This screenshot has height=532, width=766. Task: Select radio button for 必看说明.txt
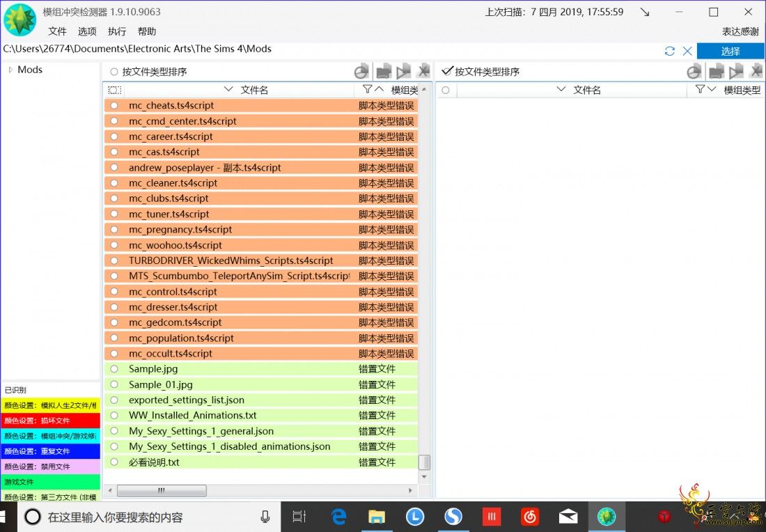[x=114, y=462]
